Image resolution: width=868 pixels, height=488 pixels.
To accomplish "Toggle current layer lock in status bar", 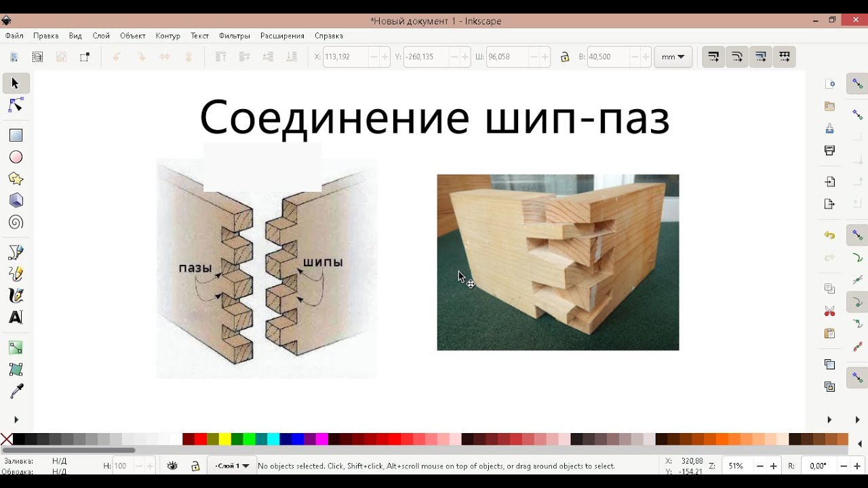I will (195, 466).
